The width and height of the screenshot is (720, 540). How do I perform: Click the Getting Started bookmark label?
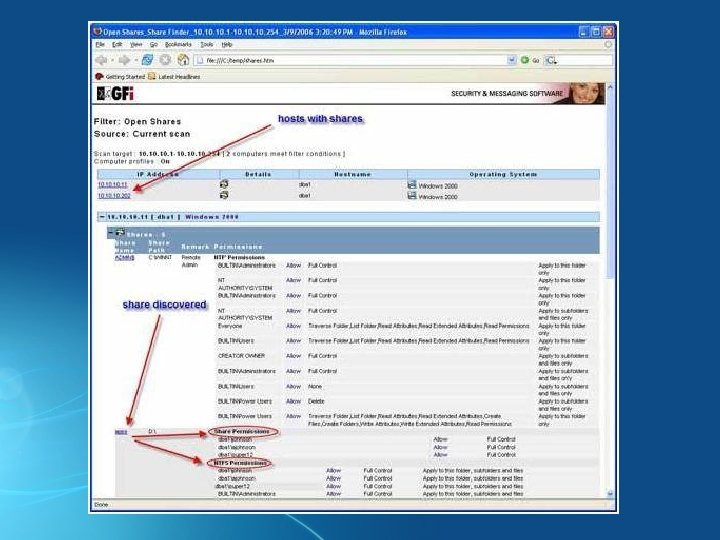[125, 77]
